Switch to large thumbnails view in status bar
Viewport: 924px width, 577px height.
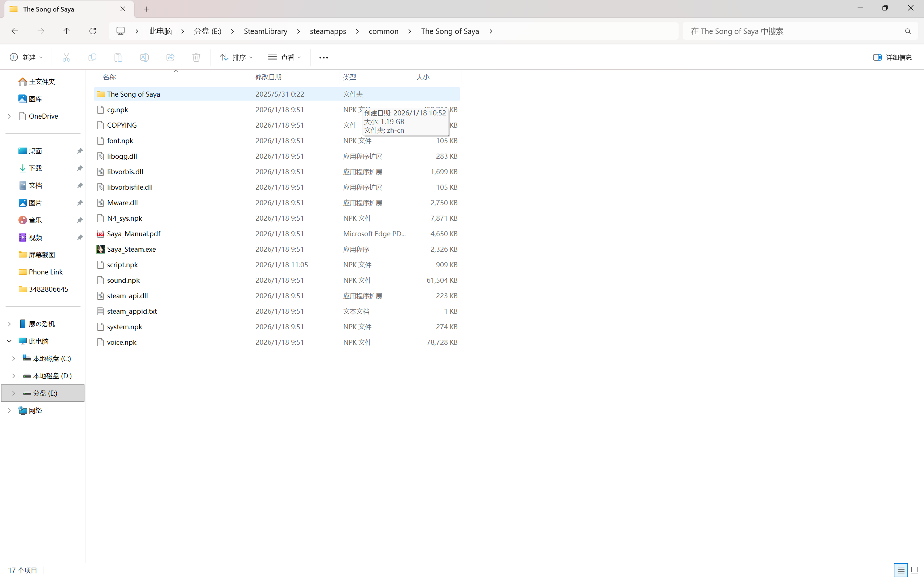click(x=914, y=570)
